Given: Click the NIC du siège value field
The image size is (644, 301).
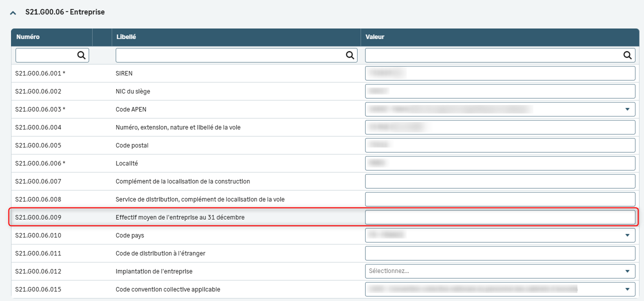Looking at the screenshot, I should click(x=500, y=91).
